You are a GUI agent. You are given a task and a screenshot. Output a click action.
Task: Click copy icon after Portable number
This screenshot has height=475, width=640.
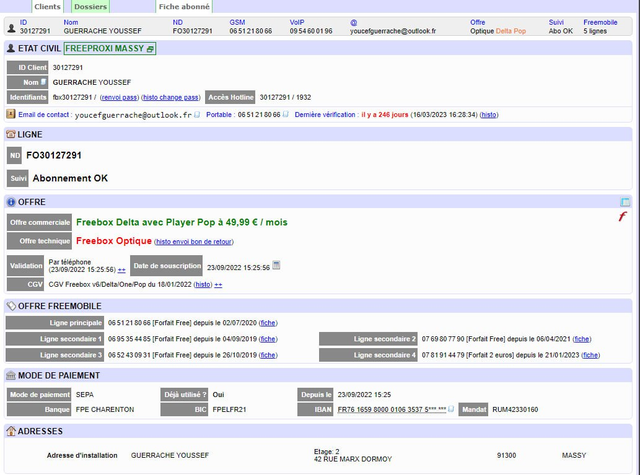(285, 114)
